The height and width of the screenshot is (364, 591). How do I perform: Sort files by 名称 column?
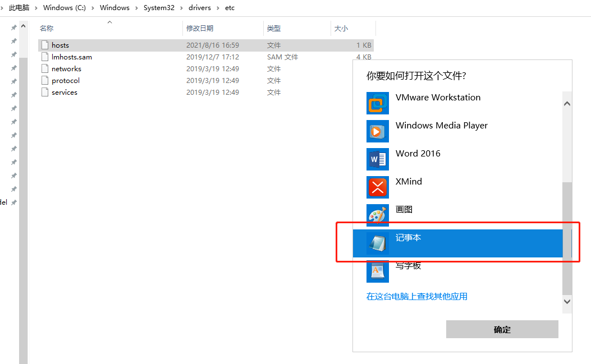pos(47,28)
